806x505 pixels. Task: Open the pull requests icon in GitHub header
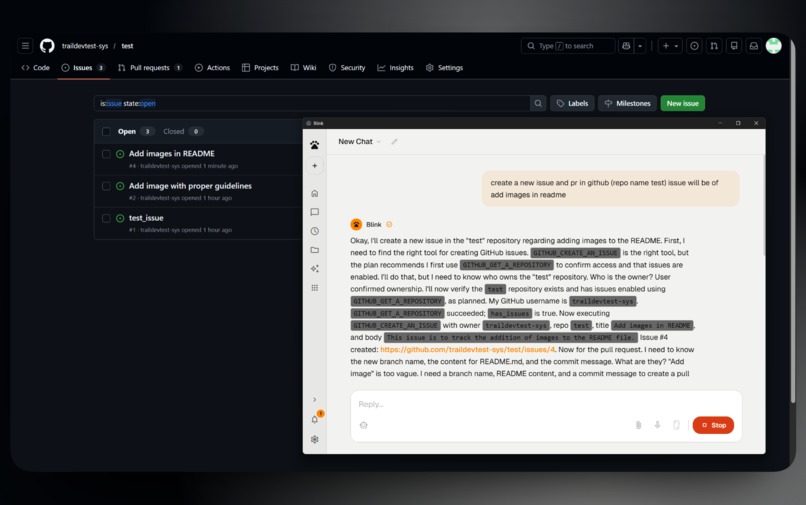pyautogui.click(x=714, y=46)
